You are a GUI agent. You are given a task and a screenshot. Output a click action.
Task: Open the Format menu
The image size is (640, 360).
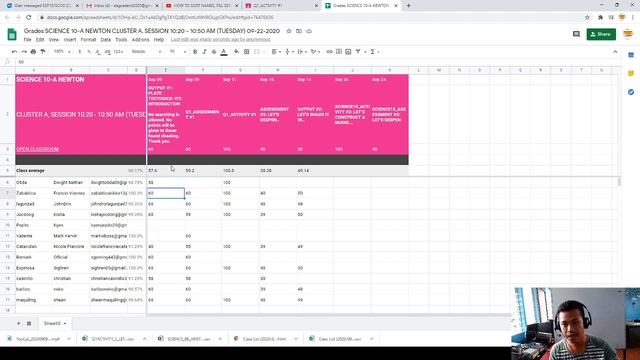[x=88, y=40]
